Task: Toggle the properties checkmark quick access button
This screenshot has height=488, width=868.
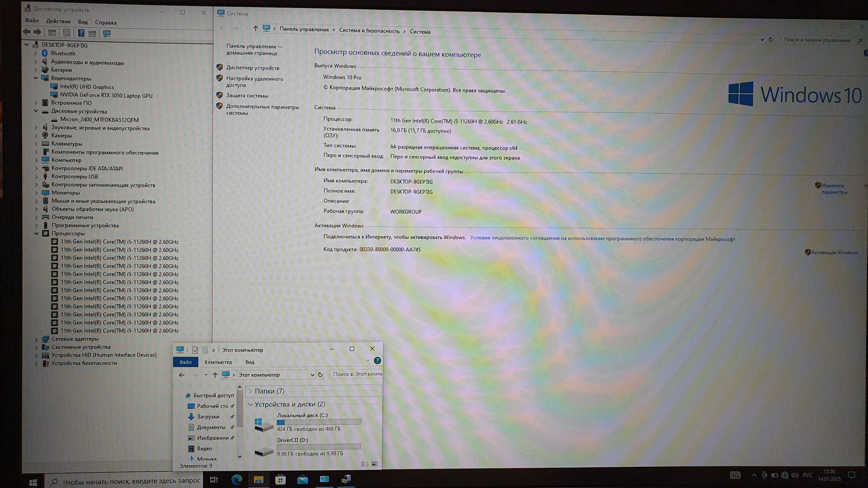Action: click(x=195, y=350)
